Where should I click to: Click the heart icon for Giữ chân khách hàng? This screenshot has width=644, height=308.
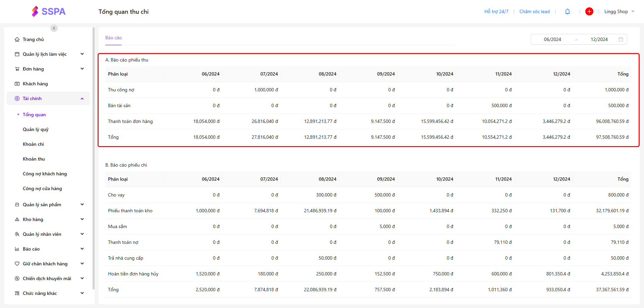coord(17,264)
